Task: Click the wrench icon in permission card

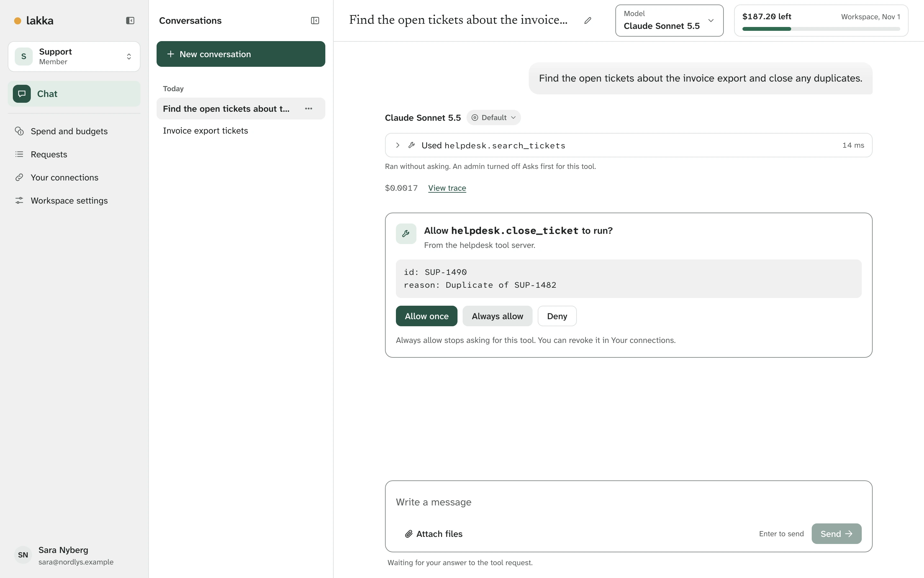Action: point(406,233)
